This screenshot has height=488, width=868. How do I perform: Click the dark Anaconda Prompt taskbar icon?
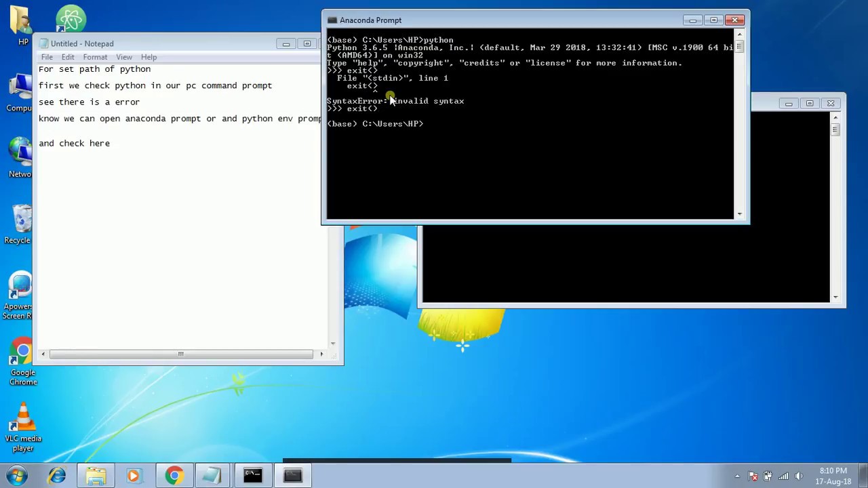coord(292,475)
